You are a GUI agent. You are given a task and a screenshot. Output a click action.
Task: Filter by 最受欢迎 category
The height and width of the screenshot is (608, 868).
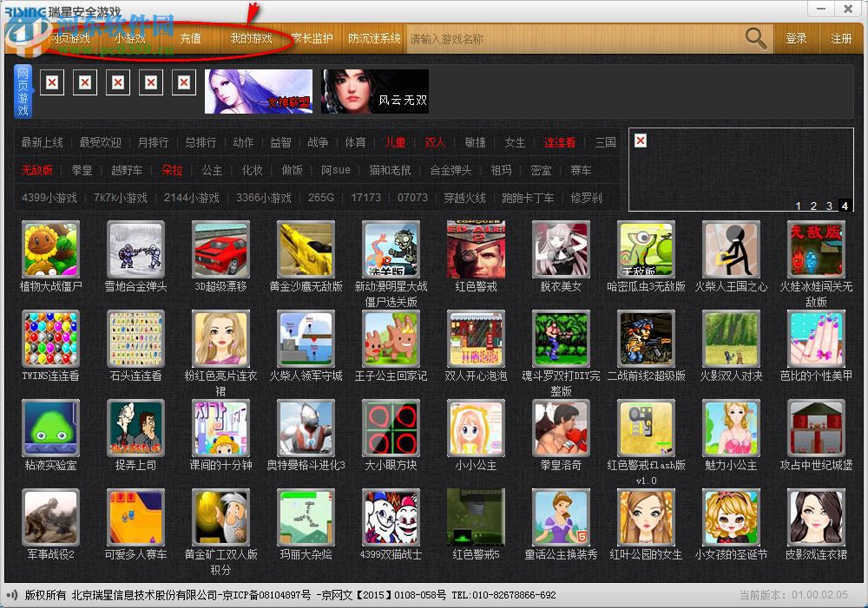[100, 142]
